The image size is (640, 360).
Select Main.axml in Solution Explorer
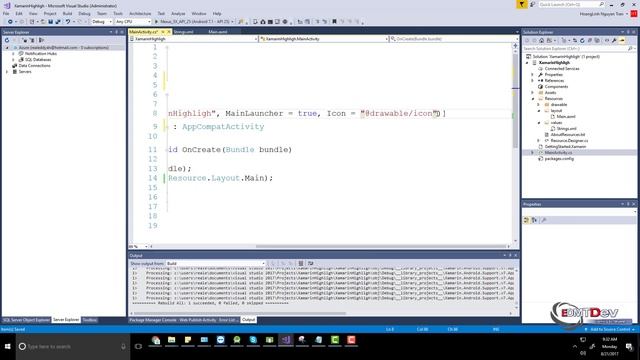coord(566,116)
